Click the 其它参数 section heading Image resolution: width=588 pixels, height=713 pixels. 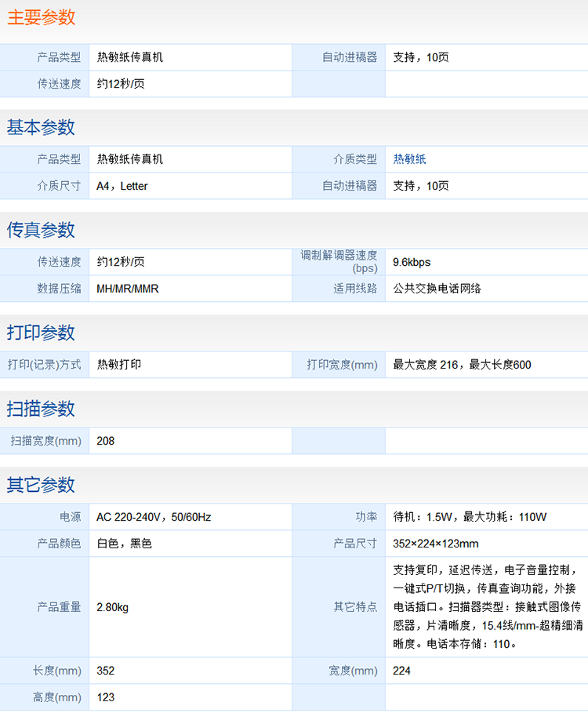(42, 485)
